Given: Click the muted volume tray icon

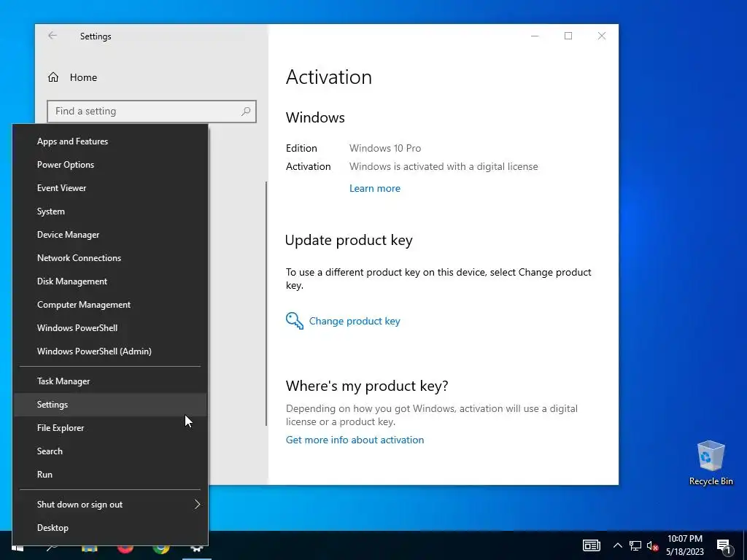Looking at the screenshot, I should 653,545.
